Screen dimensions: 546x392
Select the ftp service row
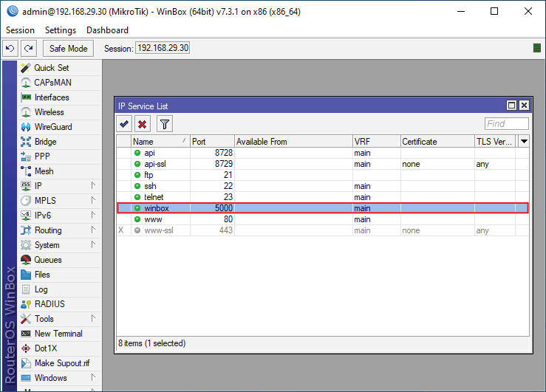(323, 175)
